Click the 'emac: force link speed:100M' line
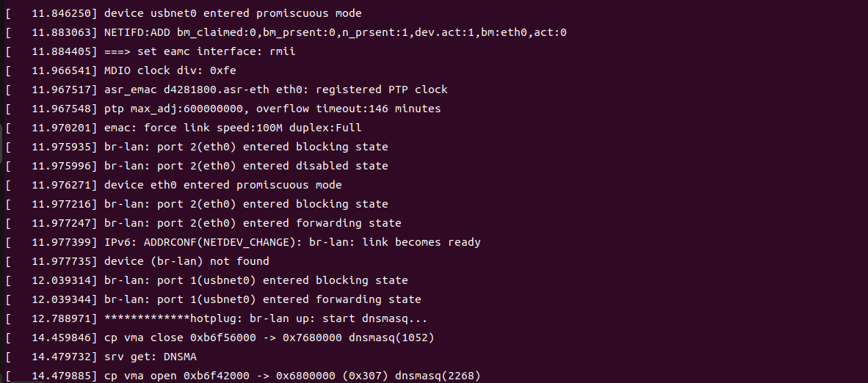This screenshot has width=868, height=383. click(x=233, y=128)
